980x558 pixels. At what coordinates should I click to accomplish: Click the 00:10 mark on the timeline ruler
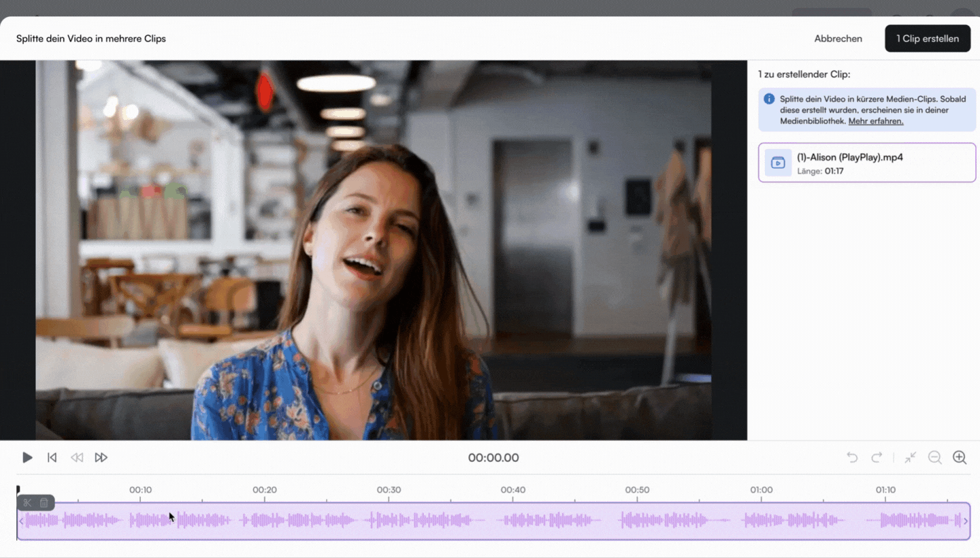click(140, 490)
